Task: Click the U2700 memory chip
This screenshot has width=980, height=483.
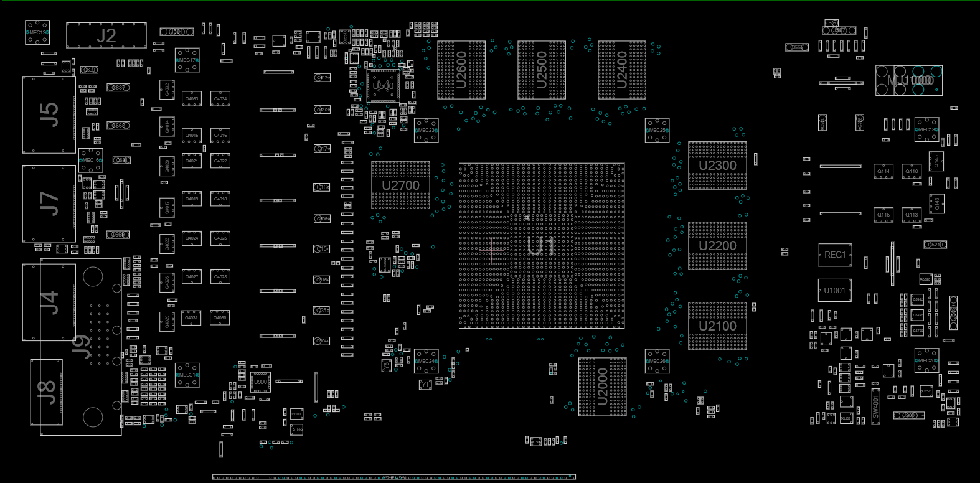Action: [400, 185]
